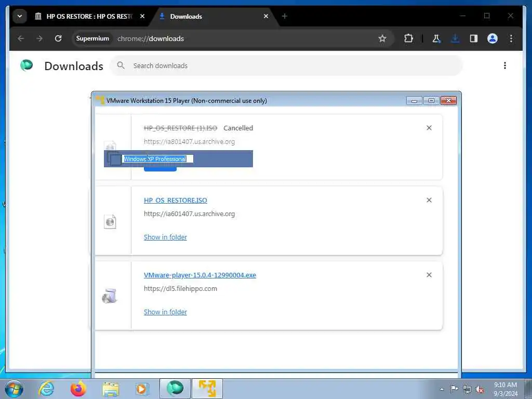The image size is (532, 399).
Task: Open the Chrome Labs flask icon
Action: point(436,38)
